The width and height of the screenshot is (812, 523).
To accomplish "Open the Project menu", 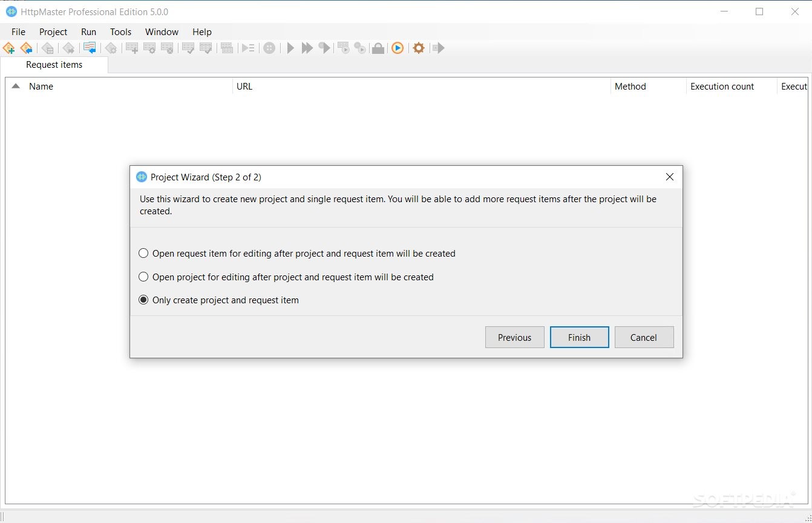I will (x=53, y=32).
